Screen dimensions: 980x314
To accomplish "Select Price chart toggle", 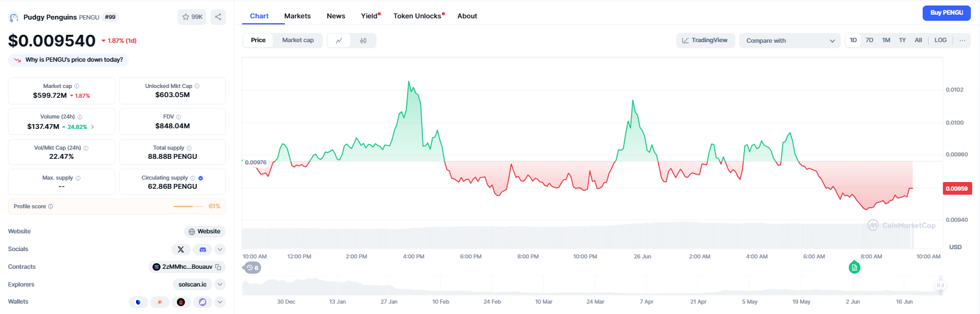I will (x=258, y=40).
